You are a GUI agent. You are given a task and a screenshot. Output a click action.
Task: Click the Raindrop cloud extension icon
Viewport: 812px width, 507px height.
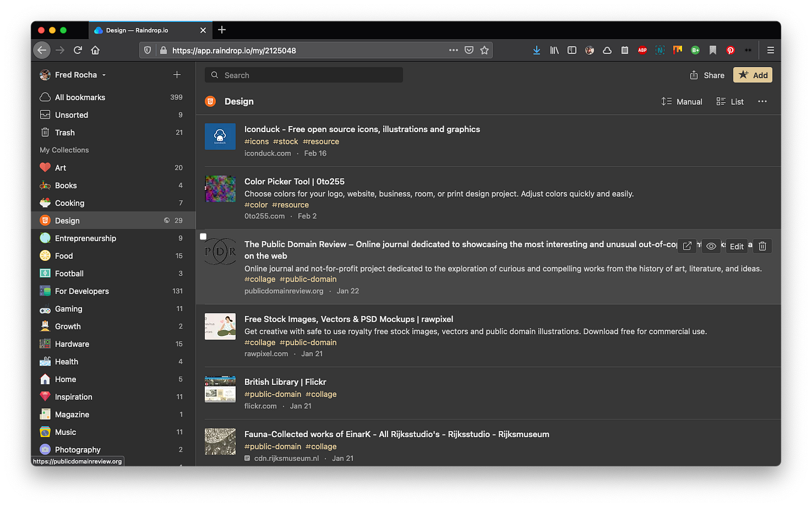point(607,50)
